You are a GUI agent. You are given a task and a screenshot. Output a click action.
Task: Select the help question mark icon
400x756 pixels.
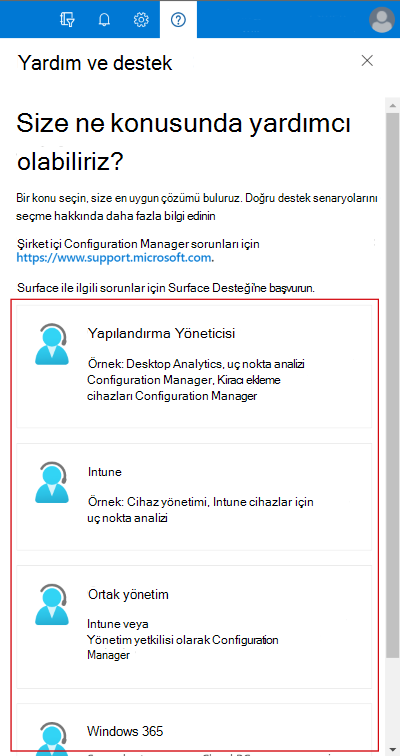pyautogui.click(x=178, y=19)
